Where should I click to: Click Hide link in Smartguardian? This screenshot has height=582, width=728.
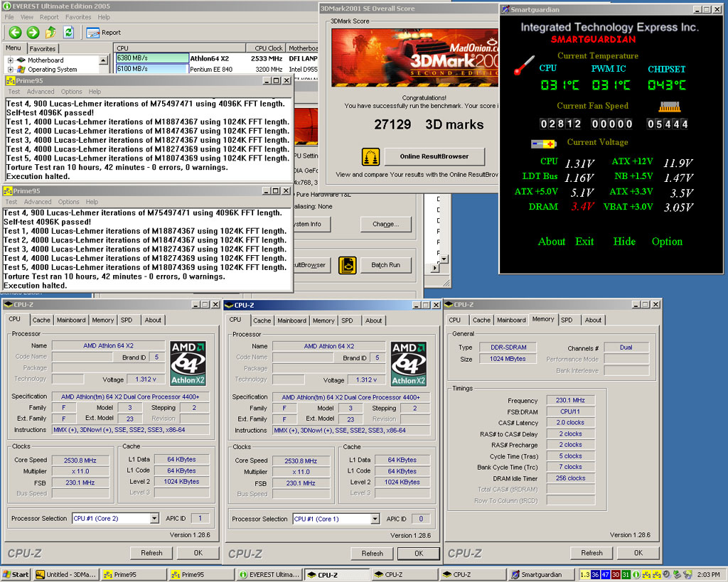[624, 242]
